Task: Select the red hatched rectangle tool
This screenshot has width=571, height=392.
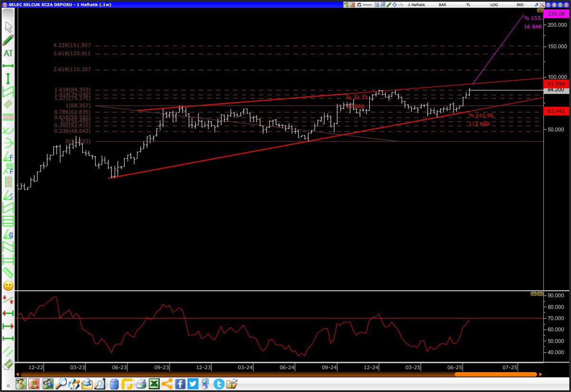Action: (x=8, y=103)
